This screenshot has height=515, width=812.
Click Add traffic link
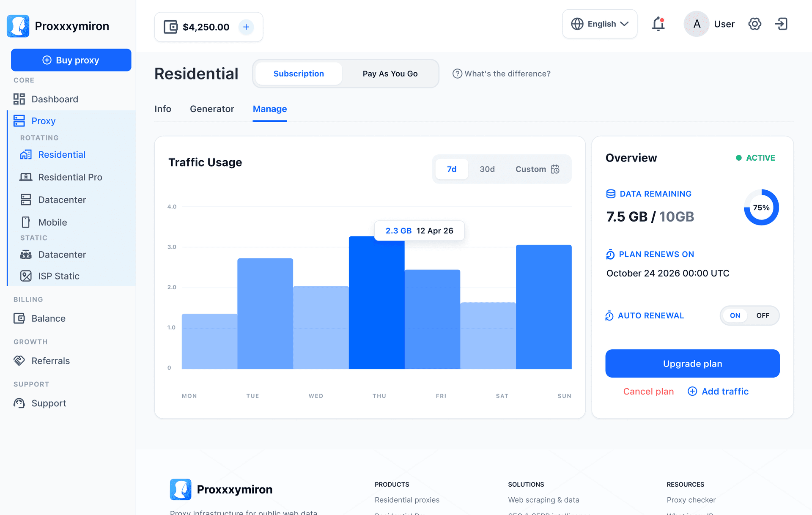coord(718,392)
